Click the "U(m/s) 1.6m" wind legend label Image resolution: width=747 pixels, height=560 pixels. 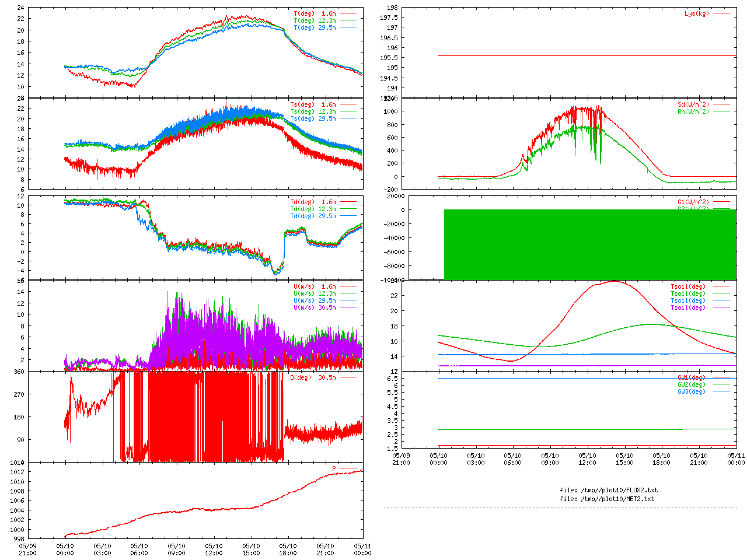click(315, 287)
